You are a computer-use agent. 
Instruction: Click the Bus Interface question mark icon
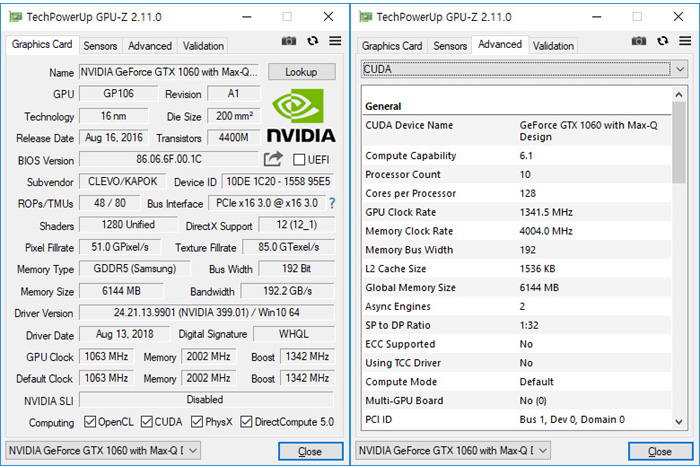coord(331,204)
